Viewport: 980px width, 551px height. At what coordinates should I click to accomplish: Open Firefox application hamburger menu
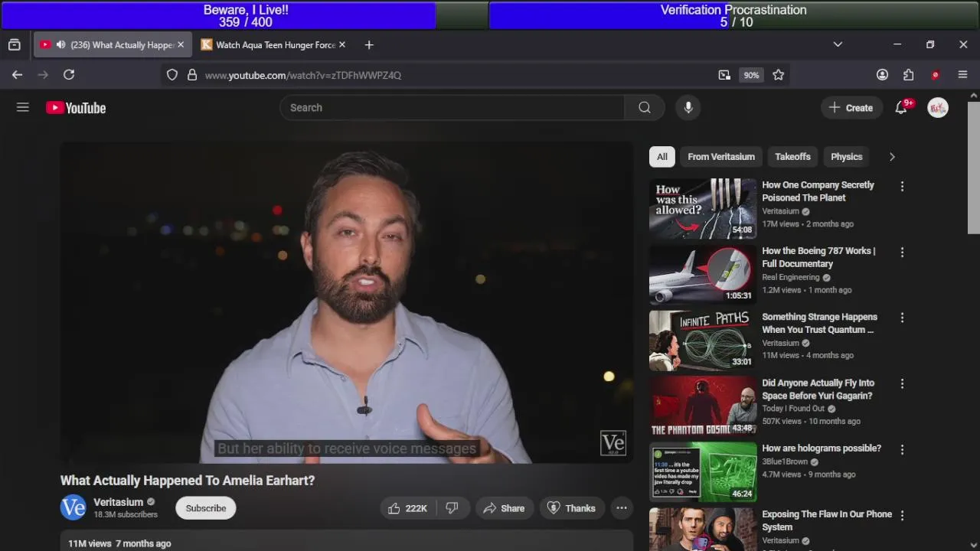(x=963, y=75)
